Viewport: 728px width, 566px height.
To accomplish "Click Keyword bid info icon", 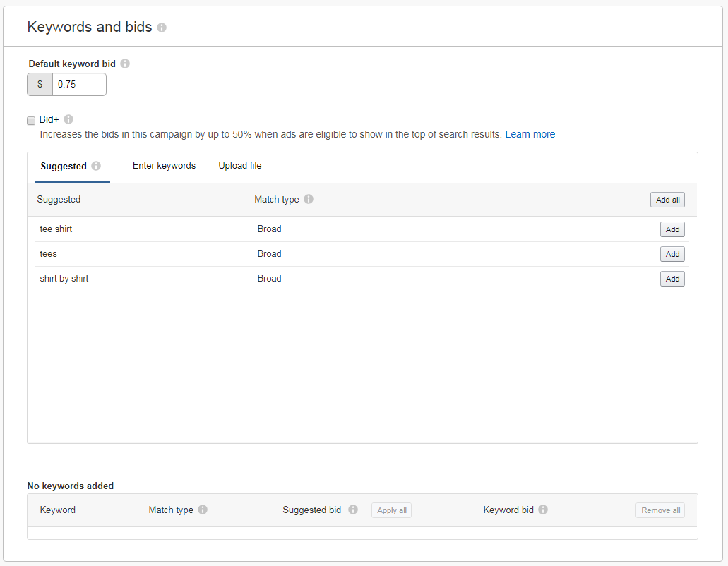I will pos(543,510).
